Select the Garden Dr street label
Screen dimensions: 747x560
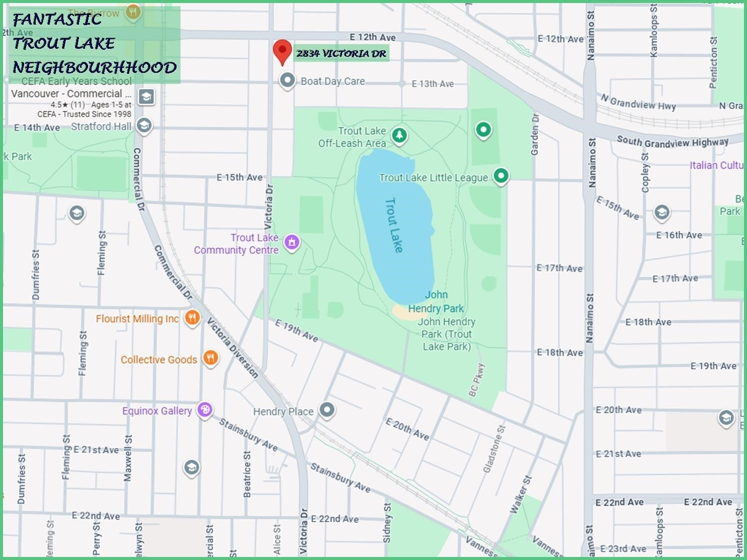point(535,134)
